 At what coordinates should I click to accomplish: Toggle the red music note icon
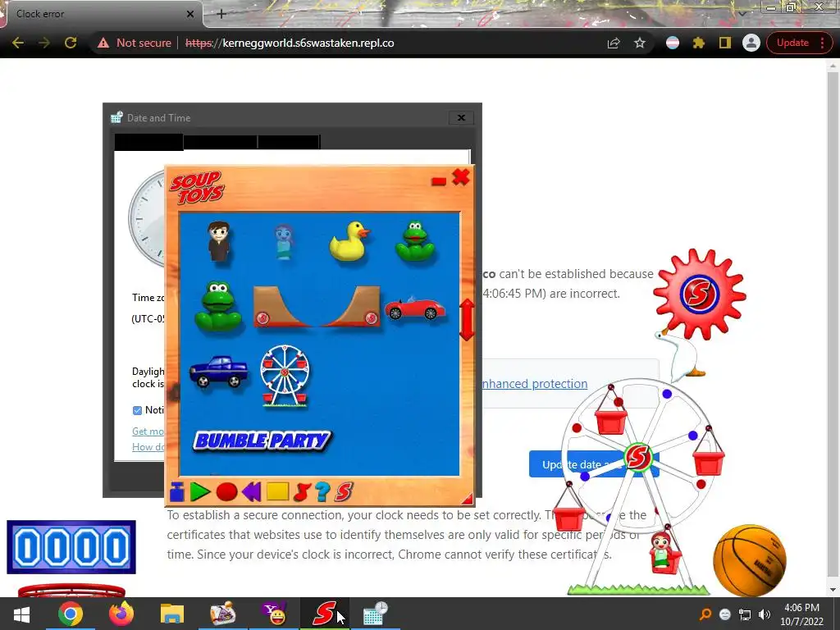(x=302, y=491)
